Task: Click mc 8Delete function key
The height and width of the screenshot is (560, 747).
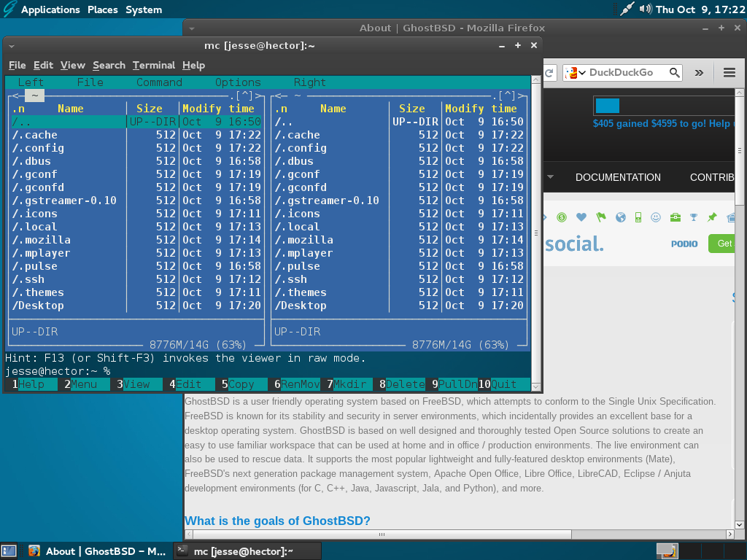Action: coord(402,384)
